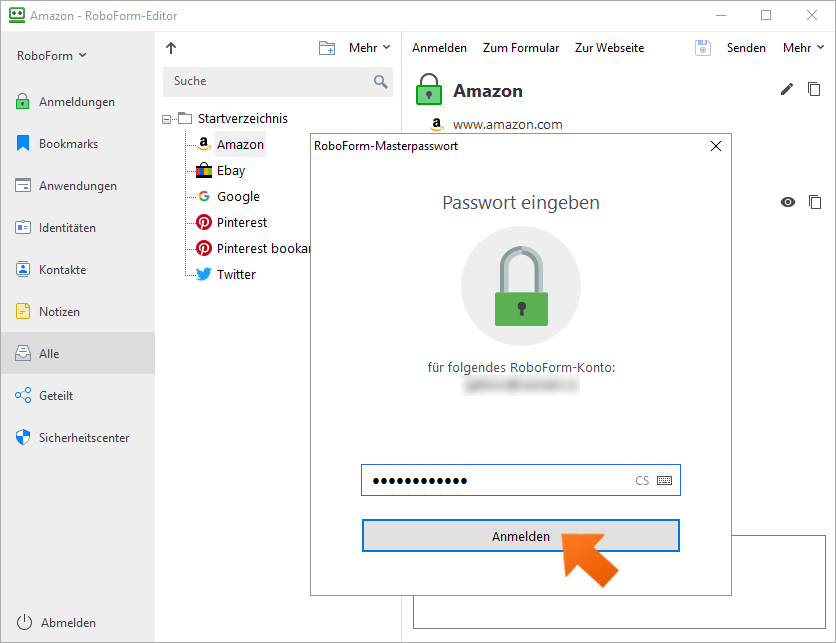Go up one folder with the arrow
Screen dimensions: 836x643
click(x=171, y=48)
